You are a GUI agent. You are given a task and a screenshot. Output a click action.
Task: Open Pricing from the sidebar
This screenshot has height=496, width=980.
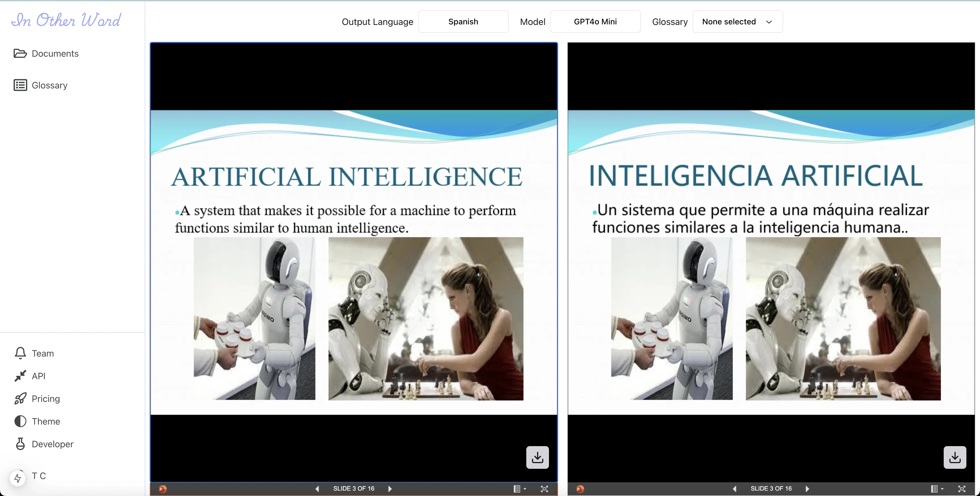pyautogui.click(x=46, y=399)
